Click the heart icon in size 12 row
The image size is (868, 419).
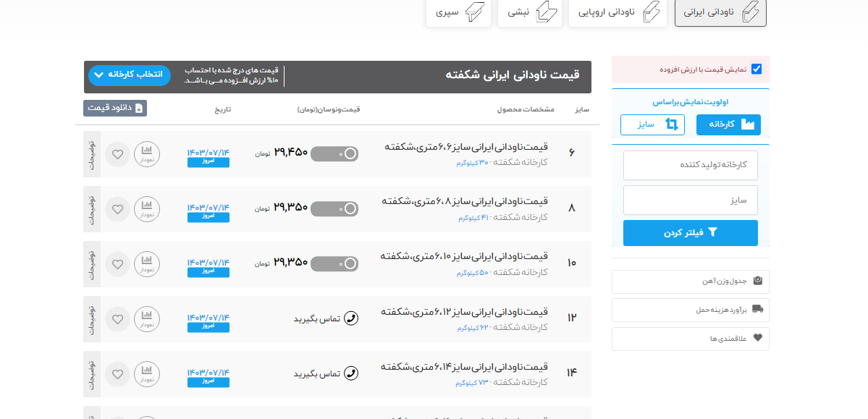click(117, 319)
